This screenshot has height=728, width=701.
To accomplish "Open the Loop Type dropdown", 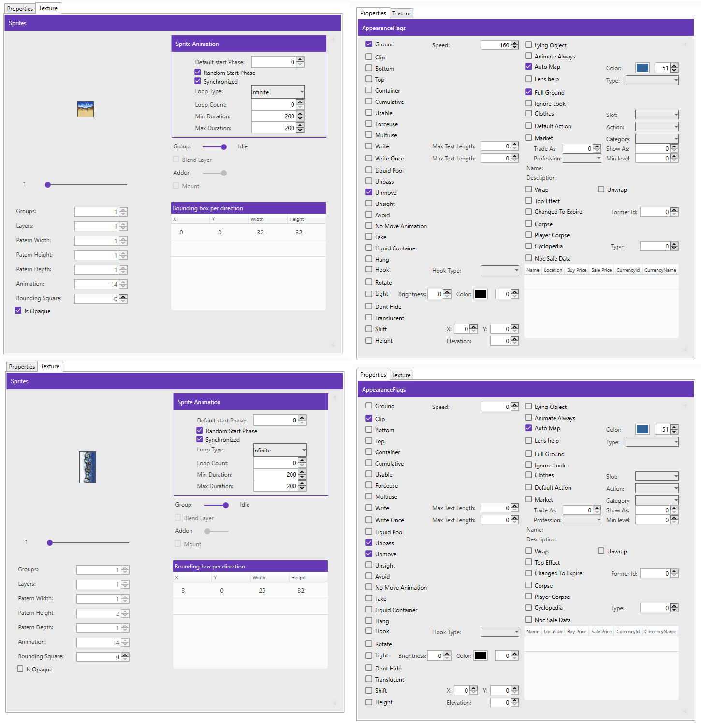I will pos(277,91).
